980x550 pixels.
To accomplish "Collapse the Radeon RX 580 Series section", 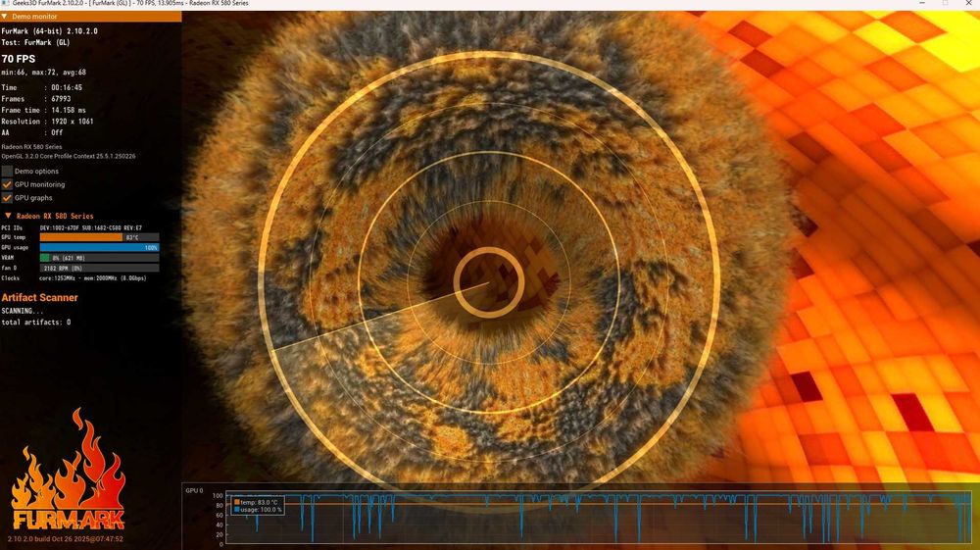I will coord(8,216).
